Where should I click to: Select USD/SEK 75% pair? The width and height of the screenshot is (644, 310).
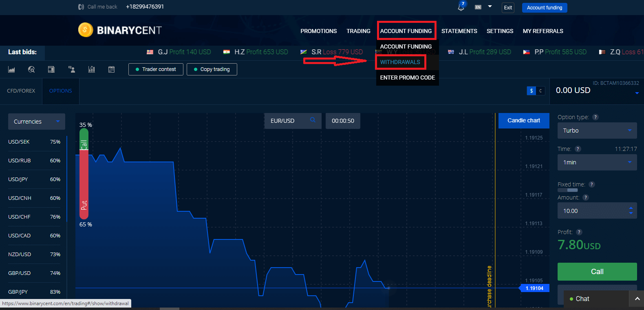click(34, 142)
